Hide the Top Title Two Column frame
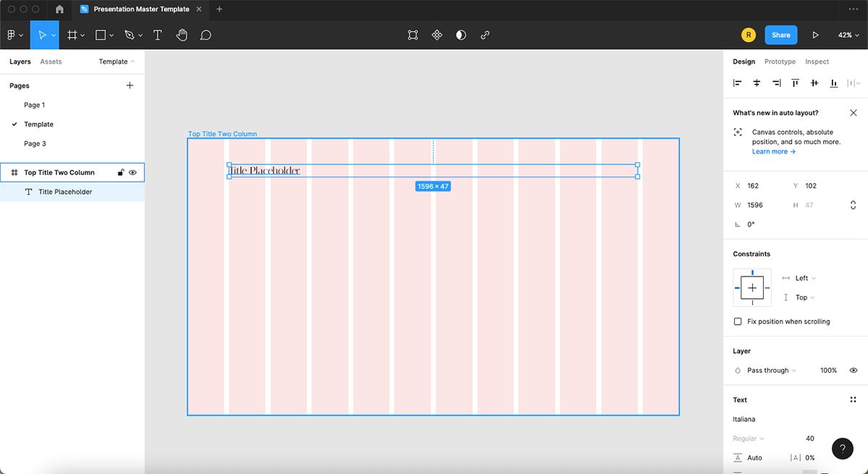Image resolution: width=868 pixels, height=474 pixels. pyautogui.click(x=132, y=172)
